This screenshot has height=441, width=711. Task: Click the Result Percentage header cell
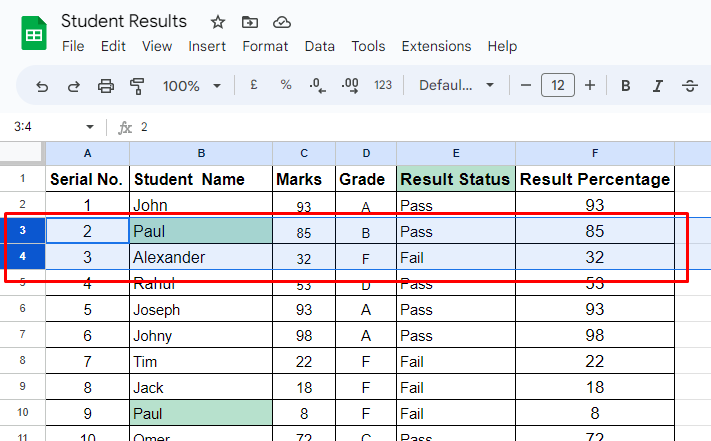click(x=595, y=179)
